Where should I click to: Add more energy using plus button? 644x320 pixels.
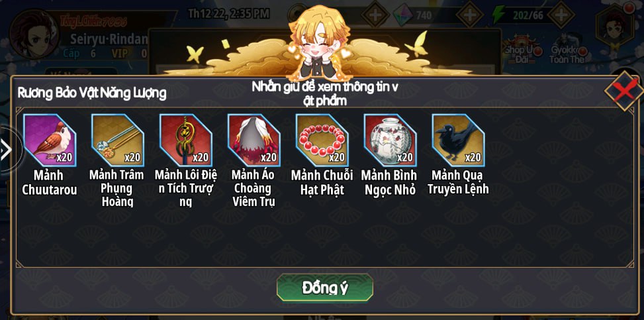point(560,15)
